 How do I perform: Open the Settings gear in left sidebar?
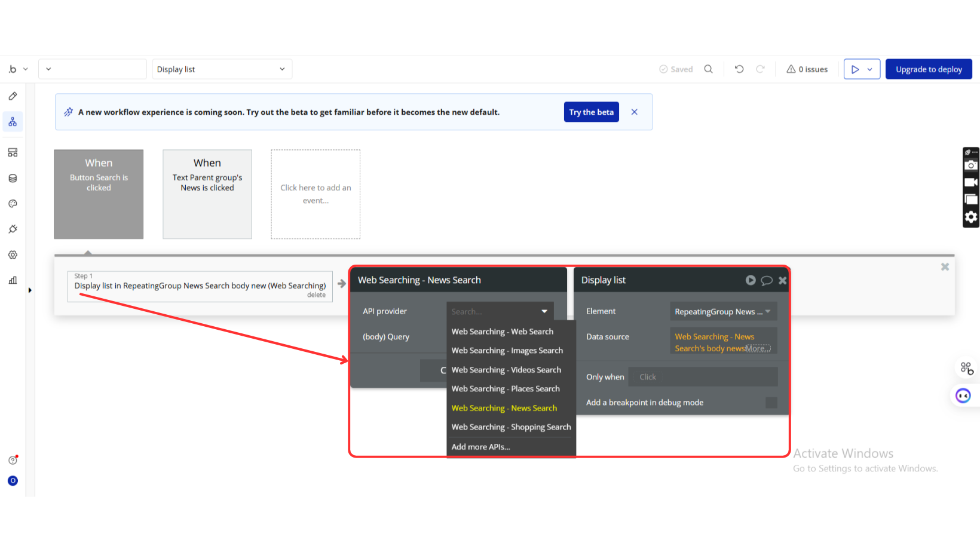13,254
